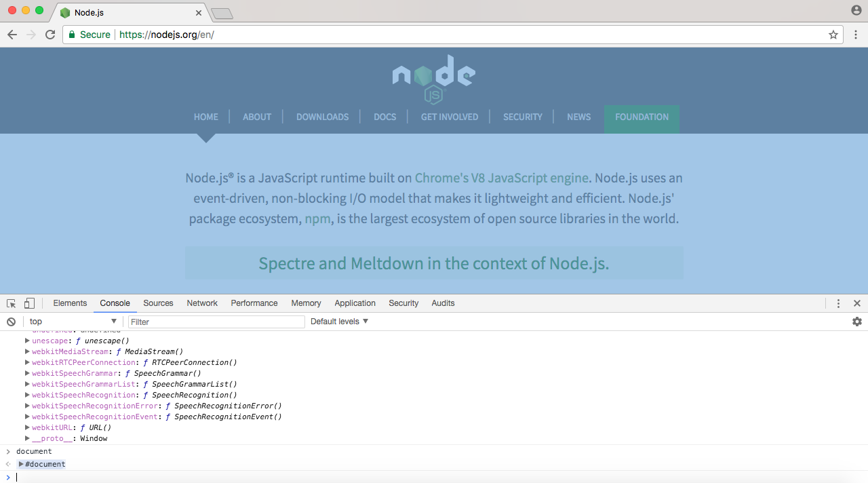The width and height of the screenshot is (868, 483).
Task: Follow Chrome's V8 JavaScript engine link
Action: [x=501, y=178]
